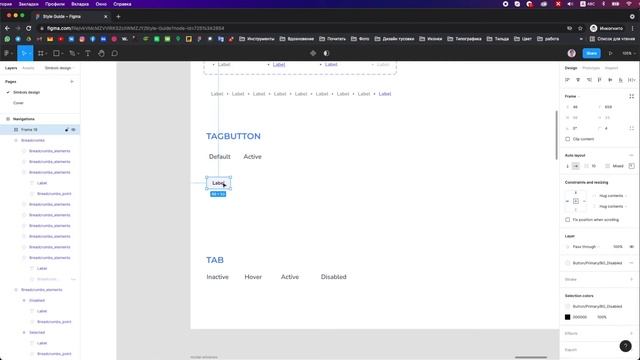The image size is (640, 360).
Task: Click the independent corners icon
Action: point(631,128)
